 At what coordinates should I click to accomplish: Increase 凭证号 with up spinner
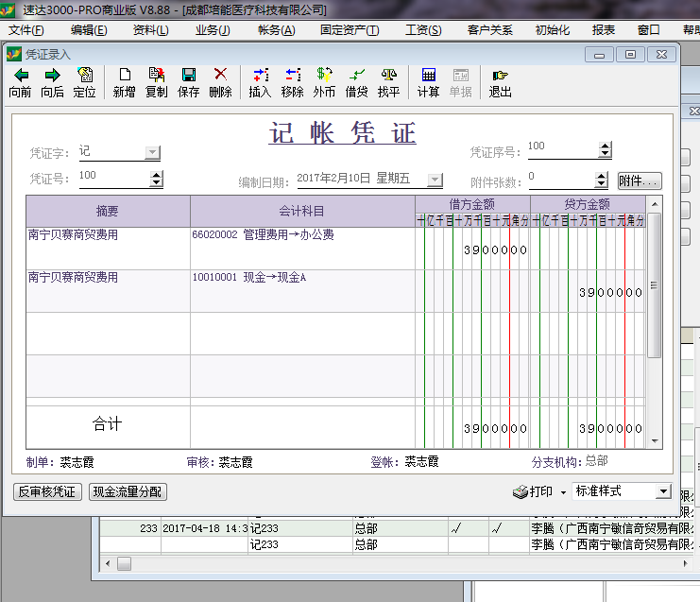[x=156, y=175]
